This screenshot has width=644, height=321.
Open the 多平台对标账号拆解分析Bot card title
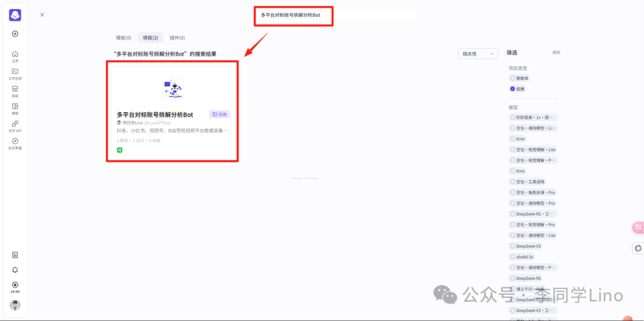coord(155,115)
